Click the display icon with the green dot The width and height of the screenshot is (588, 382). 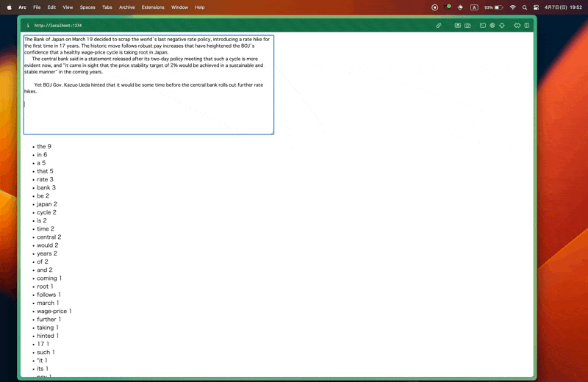coord(448,7)
